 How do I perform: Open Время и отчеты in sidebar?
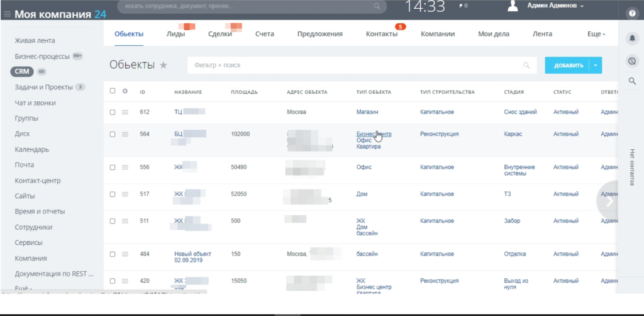(40, 212)
